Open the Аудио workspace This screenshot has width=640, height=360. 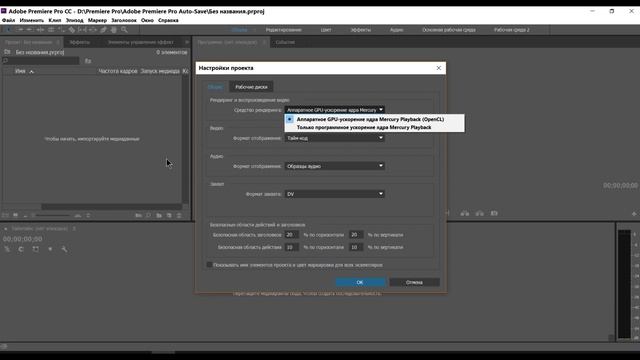pyautogui.click(x=396, y=30)
